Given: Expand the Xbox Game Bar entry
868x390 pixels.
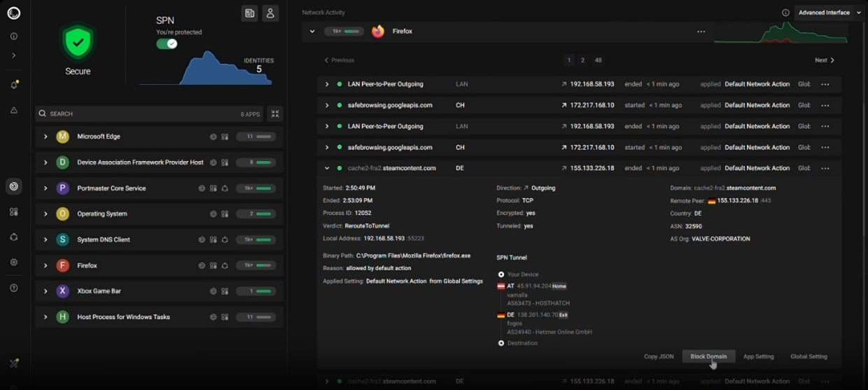Looking at the screenshot, I should tap(45, 291).
